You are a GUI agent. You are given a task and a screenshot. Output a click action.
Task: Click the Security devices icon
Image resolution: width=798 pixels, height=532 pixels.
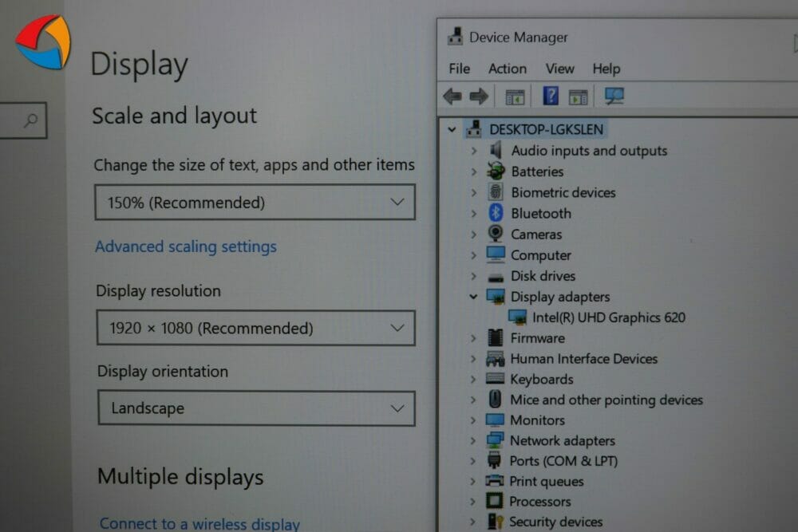495,522
